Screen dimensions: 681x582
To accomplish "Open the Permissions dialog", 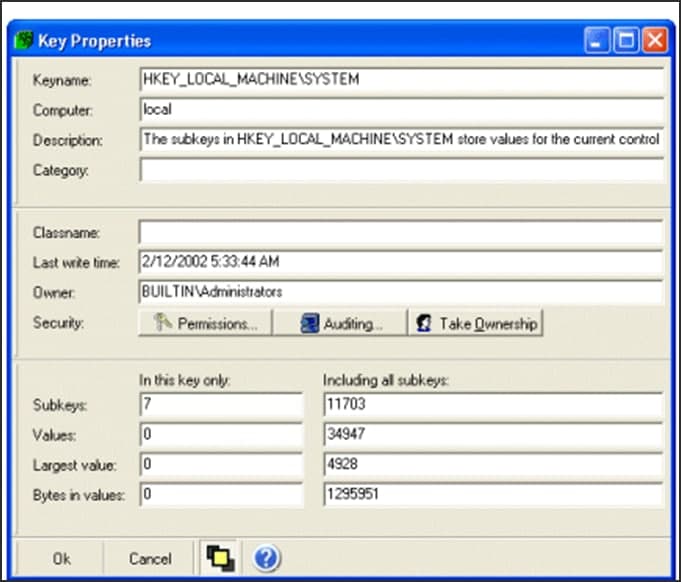I will 205,324.
